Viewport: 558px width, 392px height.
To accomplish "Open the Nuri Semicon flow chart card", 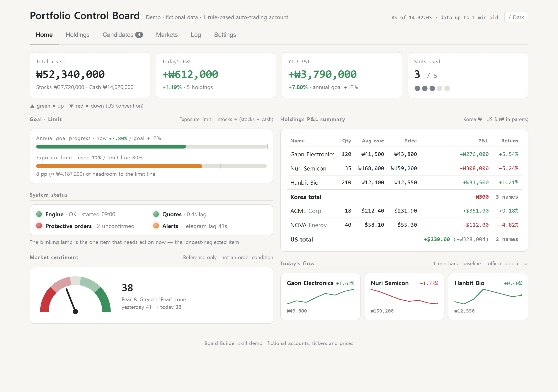I will pyautogui.click(x=404, y=297).
